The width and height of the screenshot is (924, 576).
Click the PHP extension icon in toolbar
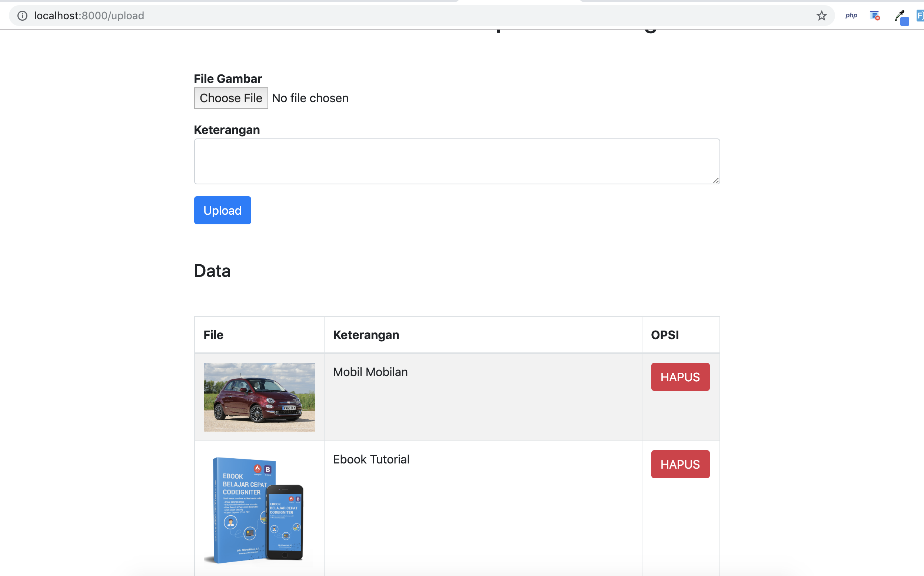850,15
